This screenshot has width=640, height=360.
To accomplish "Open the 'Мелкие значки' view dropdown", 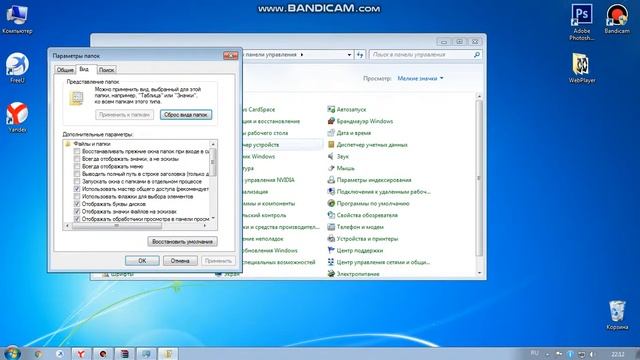I will pos(420,78).
